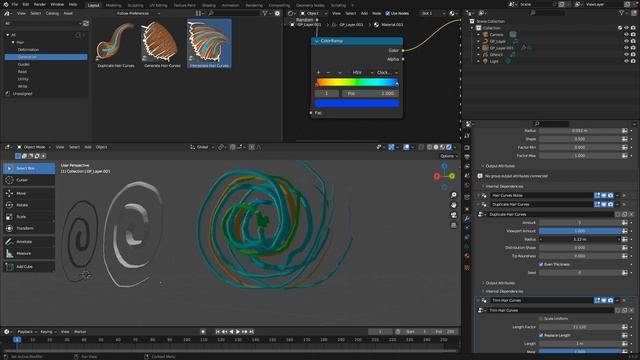Screen dimensions: 640x360
Task: Click the Blender logo menu icon
Action: [5, 4]
